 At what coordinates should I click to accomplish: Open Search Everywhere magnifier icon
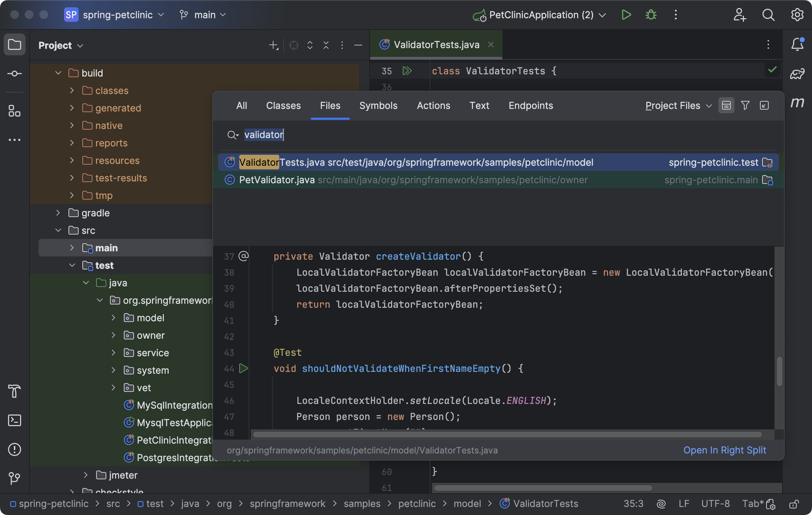click(x=768, y=15)
